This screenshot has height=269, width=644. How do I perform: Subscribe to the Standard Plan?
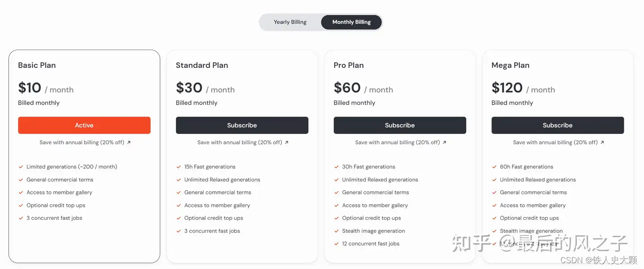click(242, 125)
